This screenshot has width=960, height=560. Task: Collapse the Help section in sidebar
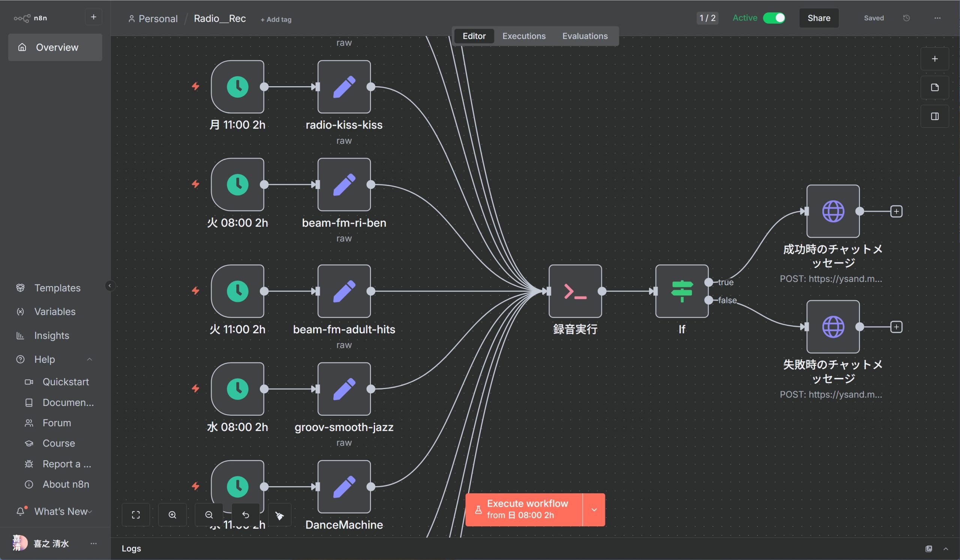click(x=90, y=359)
